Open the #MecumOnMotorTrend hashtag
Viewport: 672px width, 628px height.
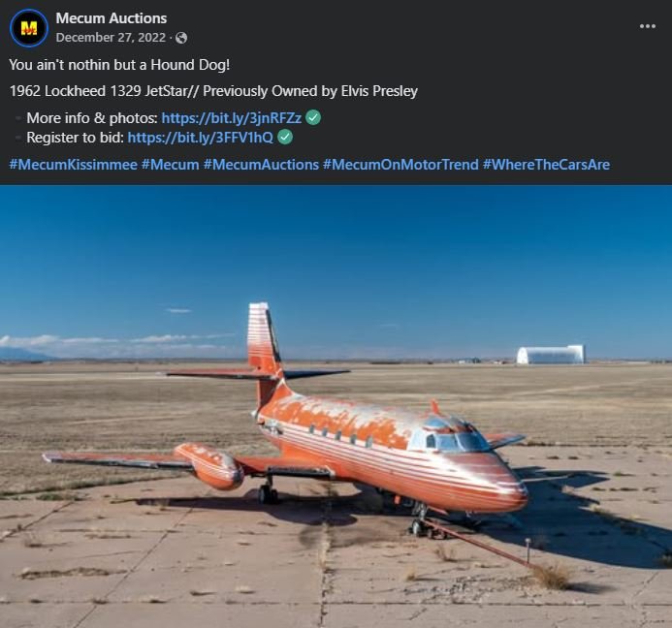400,165
